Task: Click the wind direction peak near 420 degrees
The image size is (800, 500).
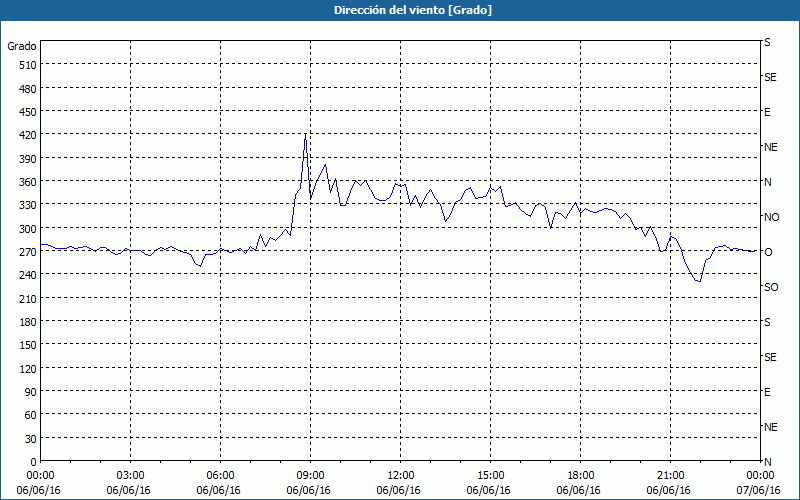Action: click(305, 134)
